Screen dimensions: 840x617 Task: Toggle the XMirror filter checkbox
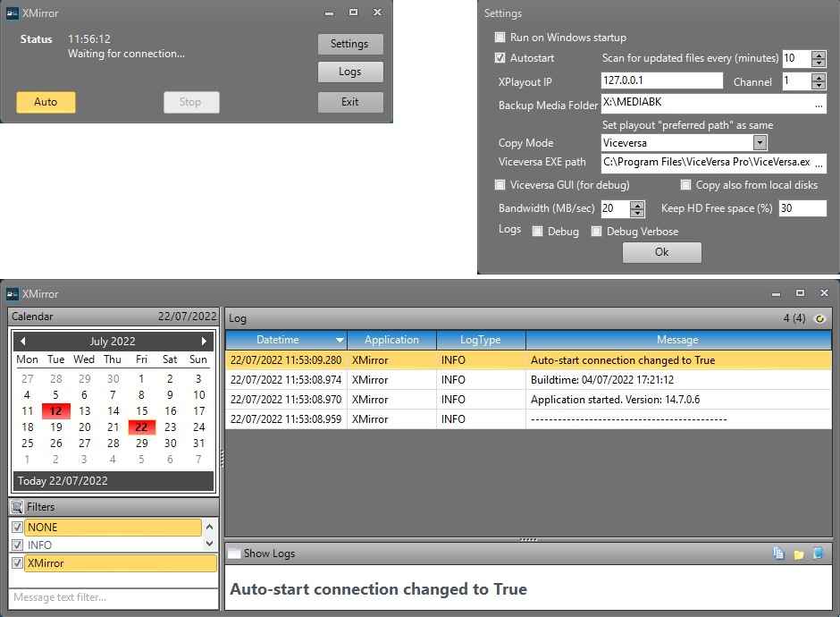coord(17,563)
